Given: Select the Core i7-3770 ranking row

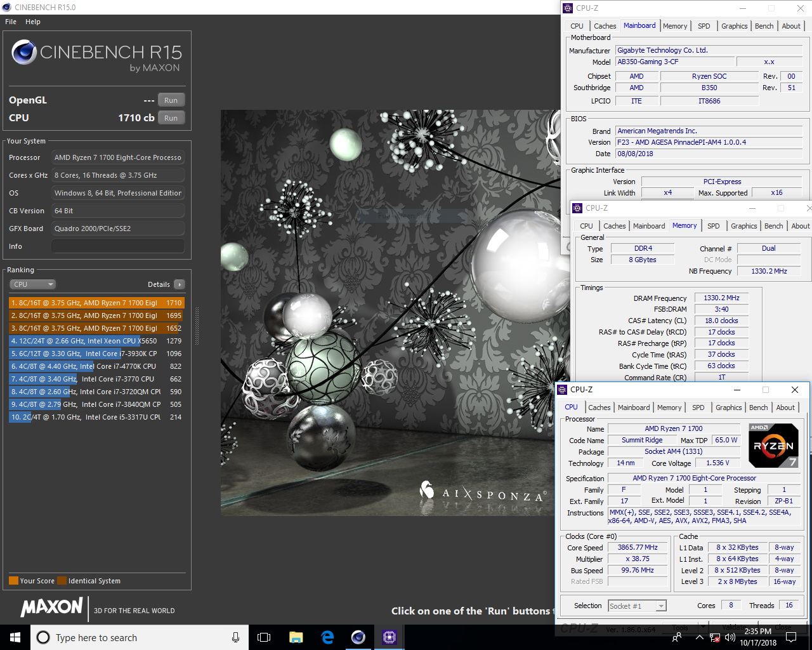Looking at the screenshot, I should pos(96,379).
